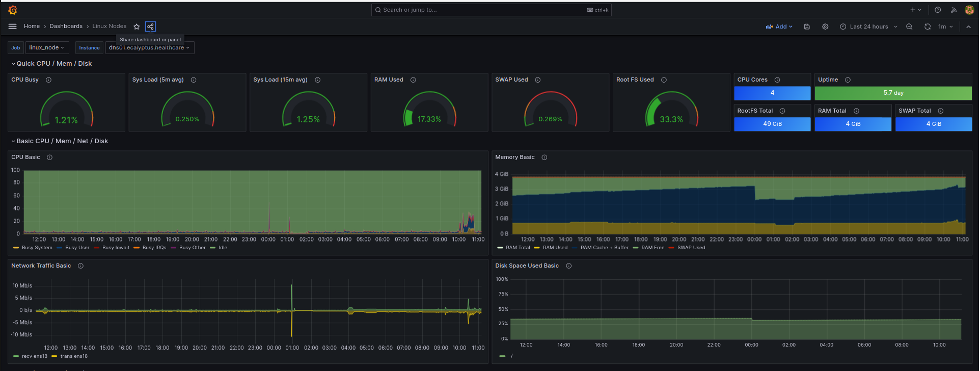Refresh the dashboard
Image resolution: width=980 pixels, height=371 pixels.
click(928, 26)
